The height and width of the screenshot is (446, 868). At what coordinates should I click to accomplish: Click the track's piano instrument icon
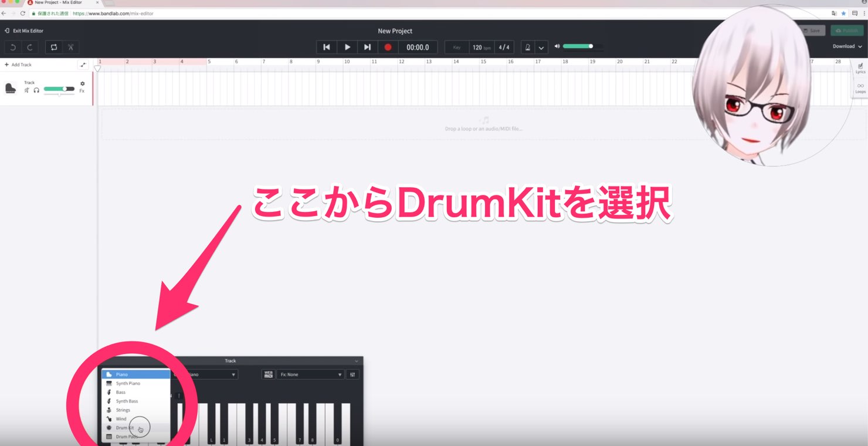click(x=11, y=88)
